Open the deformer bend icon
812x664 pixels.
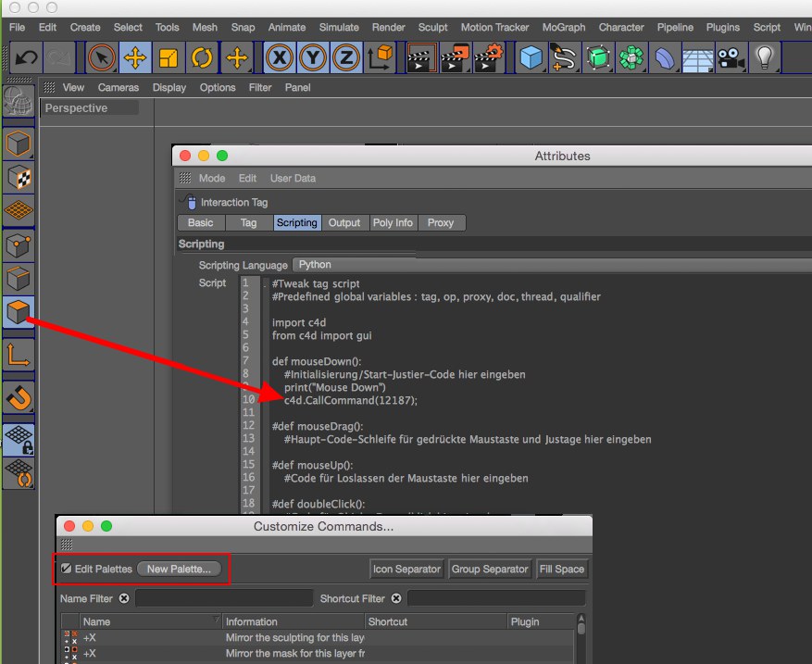665,57
